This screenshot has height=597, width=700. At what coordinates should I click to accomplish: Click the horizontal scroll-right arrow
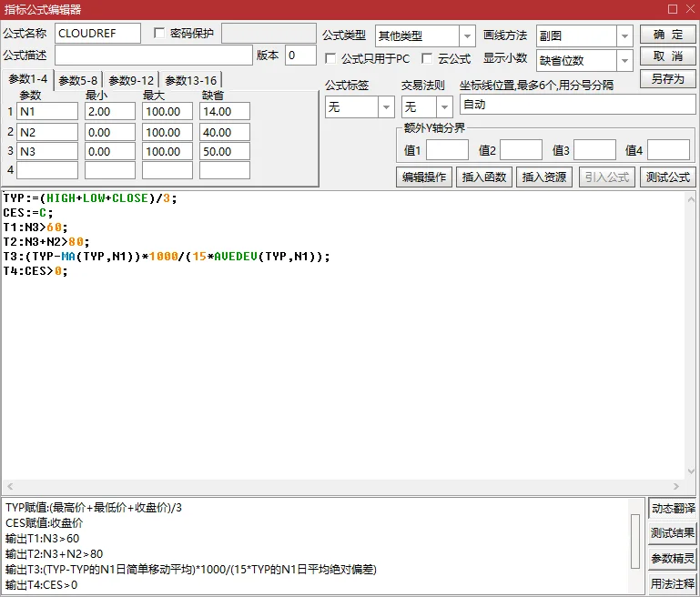[676, 486]
